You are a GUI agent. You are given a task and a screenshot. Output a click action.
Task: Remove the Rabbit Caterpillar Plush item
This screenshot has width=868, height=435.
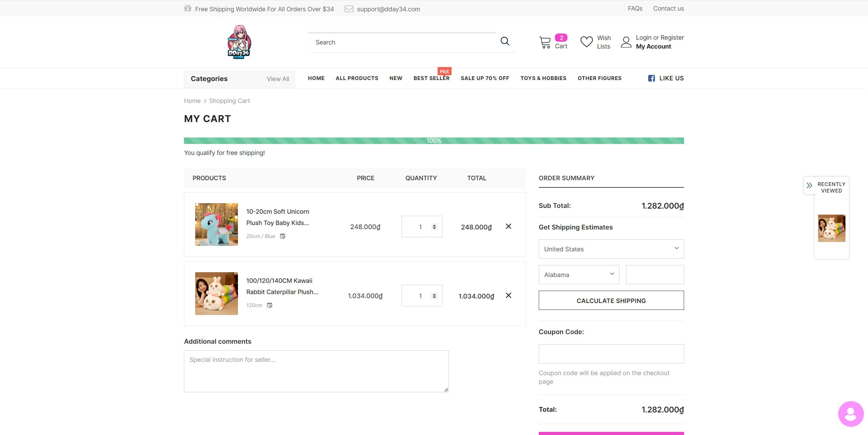tap(508, 295)
